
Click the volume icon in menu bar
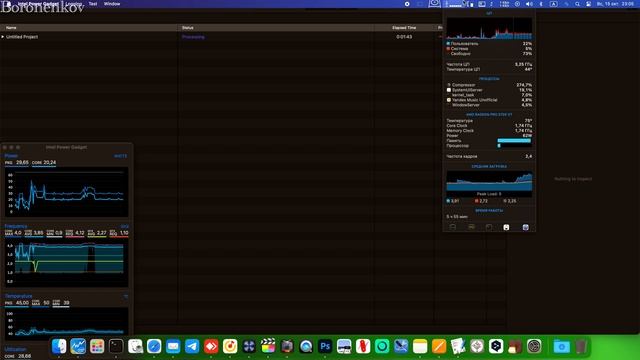(x=529, y=4)
